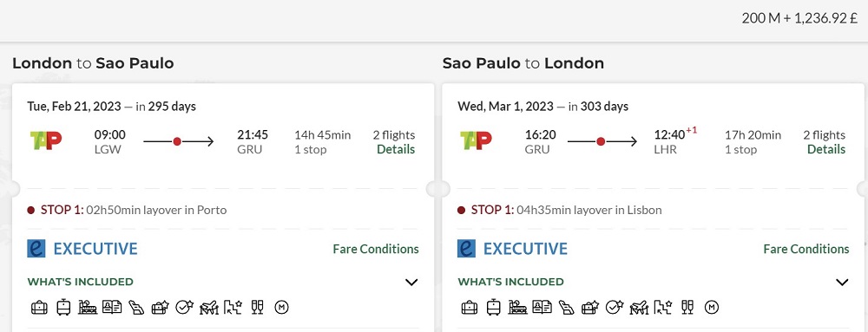Click the passport icon in return flight card

pyautogui.click(x=542, y=307)
